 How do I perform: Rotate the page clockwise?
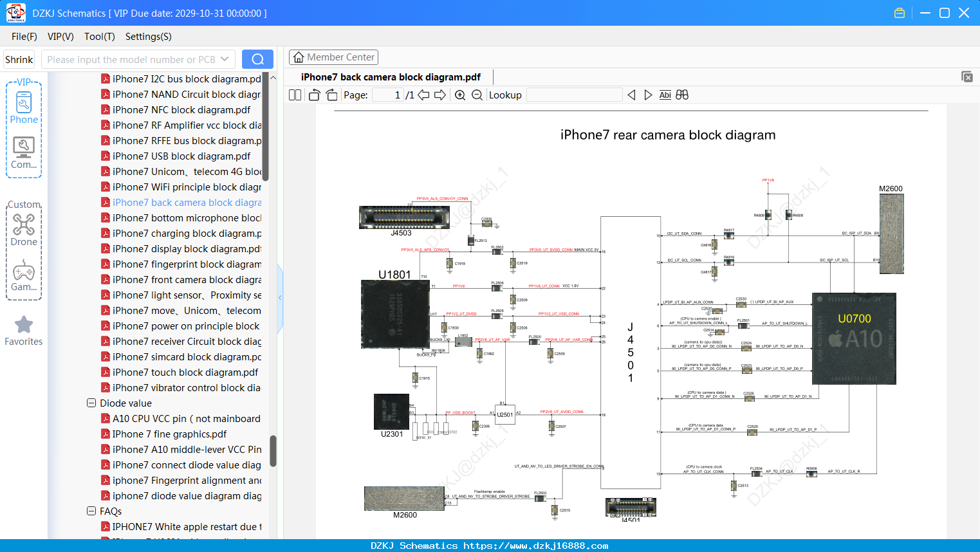coord(331,95)
